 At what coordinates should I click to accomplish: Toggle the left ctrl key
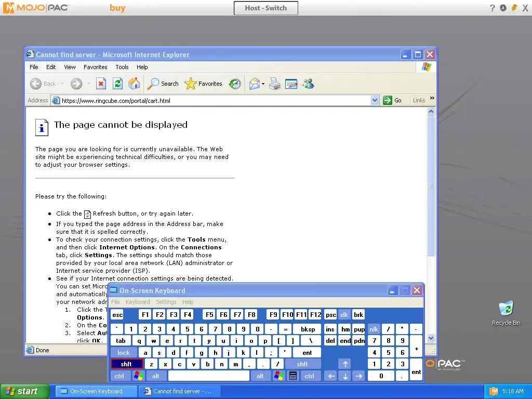pyautogui.click(x=119, y=376)
